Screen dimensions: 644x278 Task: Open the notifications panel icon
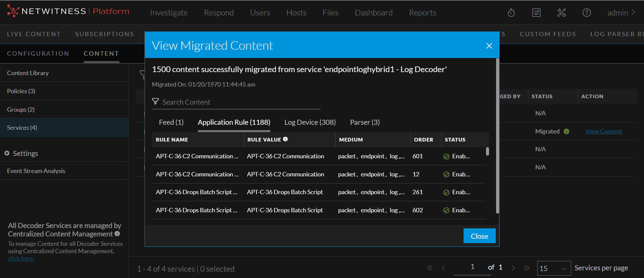click(x=536, y=13)
